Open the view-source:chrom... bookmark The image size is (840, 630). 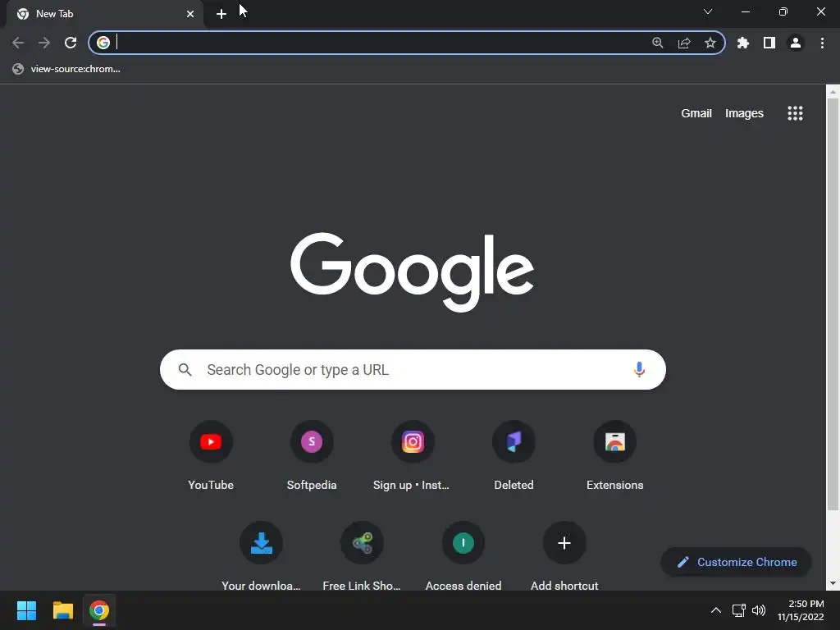[x=66, y=69]
